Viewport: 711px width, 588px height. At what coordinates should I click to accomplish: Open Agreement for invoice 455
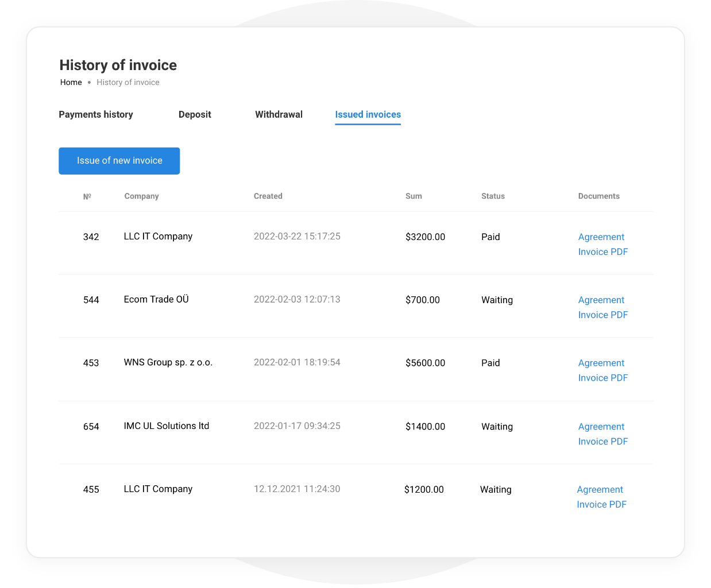point(600,489)
